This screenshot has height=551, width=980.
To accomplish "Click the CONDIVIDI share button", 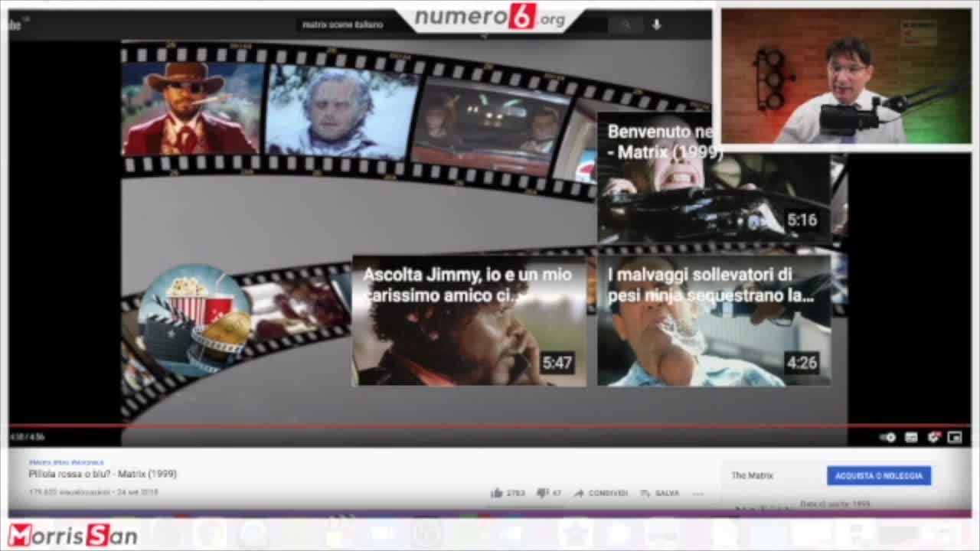I will pos(601,494).
